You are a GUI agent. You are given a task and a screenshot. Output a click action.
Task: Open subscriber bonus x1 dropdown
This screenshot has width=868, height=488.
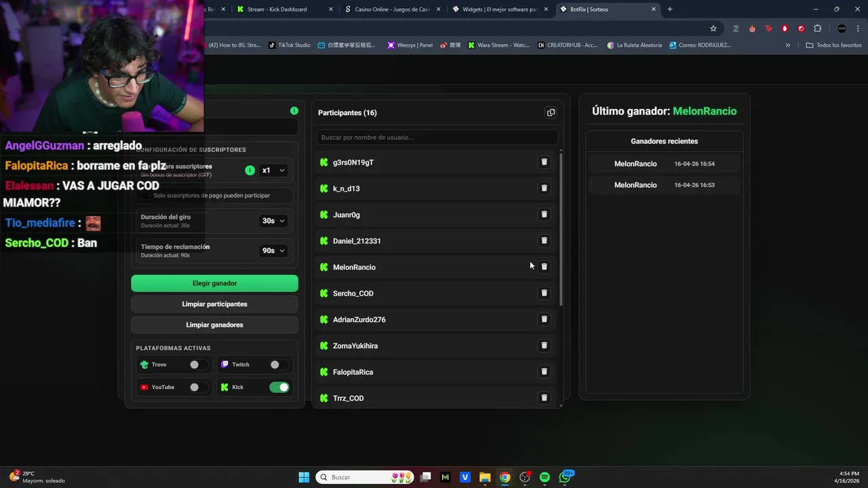click(273, 170)
